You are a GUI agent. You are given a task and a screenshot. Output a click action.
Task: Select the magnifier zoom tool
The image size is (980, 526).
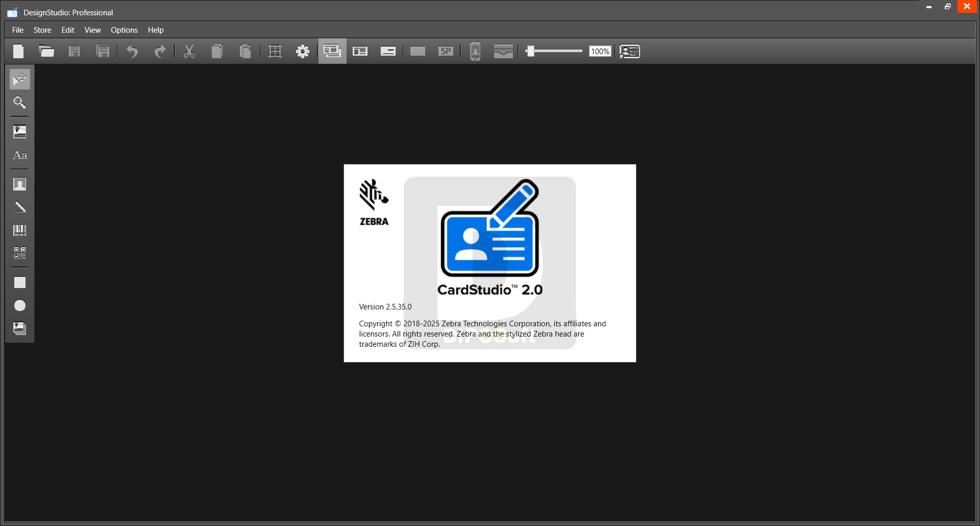20,103
